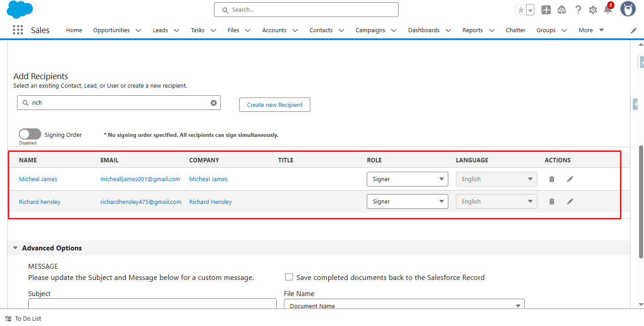
Task: Open the michealljames001@gmail.com email link
Action: click(x=140, y=179)
